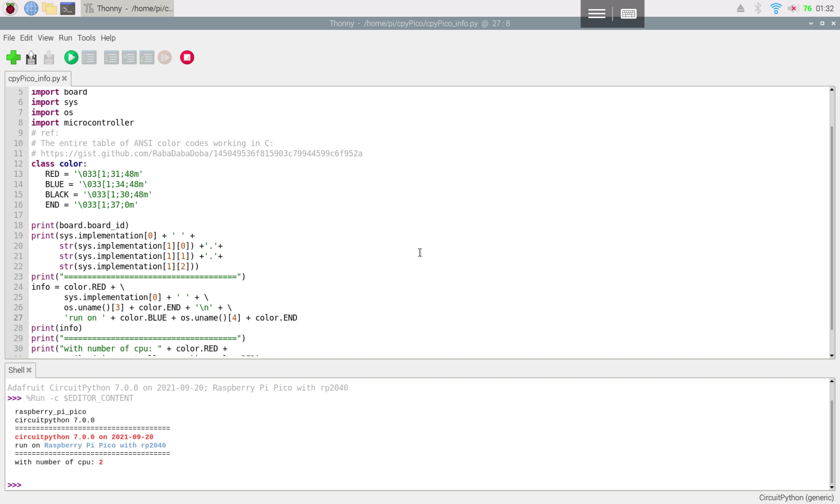Click the Debug current script icon
Image resolution: width=840 pixels, height=504 pixels.
tap(89, 58)
